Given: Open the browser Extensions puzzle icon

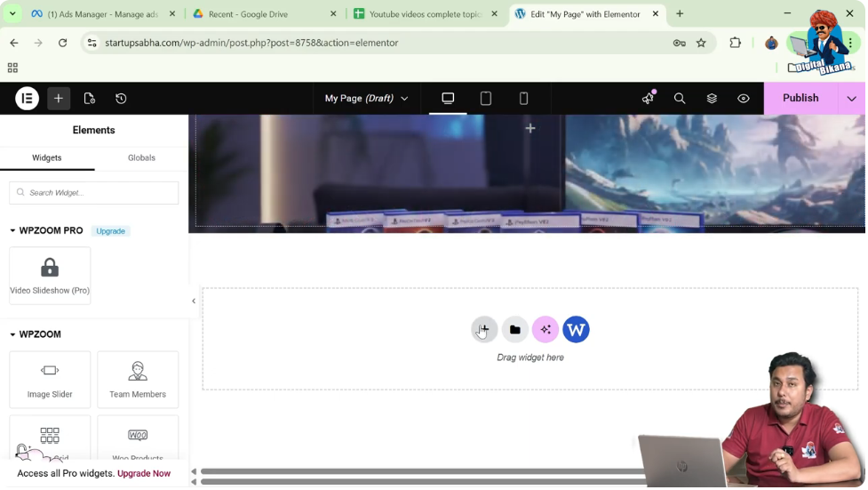Looking at the screenshot, I should [x=735, y=43].
